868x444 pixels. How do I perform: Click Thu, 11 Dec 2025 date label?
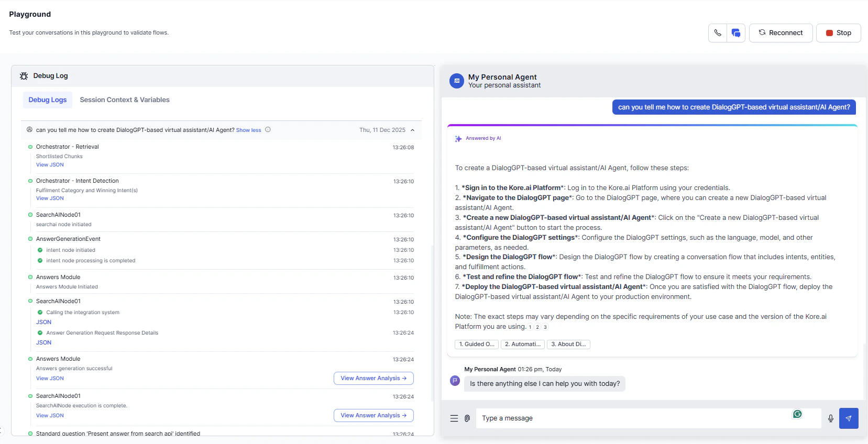(x=382, y=130)
